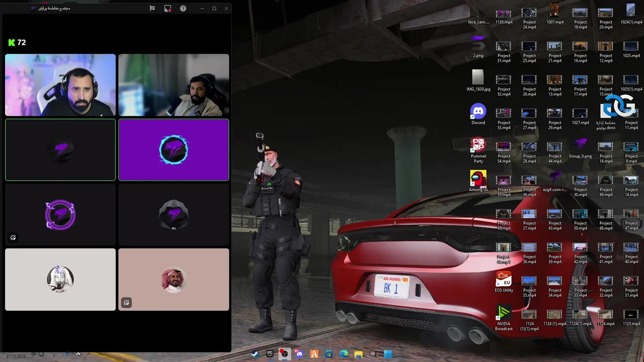The height and width of the screenshot is (362, 644).
Task: Open Microsoft Store from taskbar
Action: [x=329, y=354]
